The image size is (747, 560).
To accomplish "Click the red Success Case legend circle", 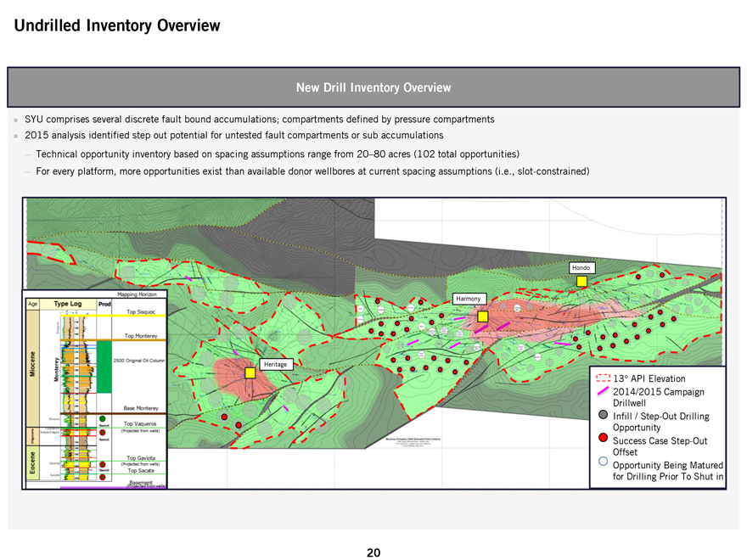I will 603,438.
